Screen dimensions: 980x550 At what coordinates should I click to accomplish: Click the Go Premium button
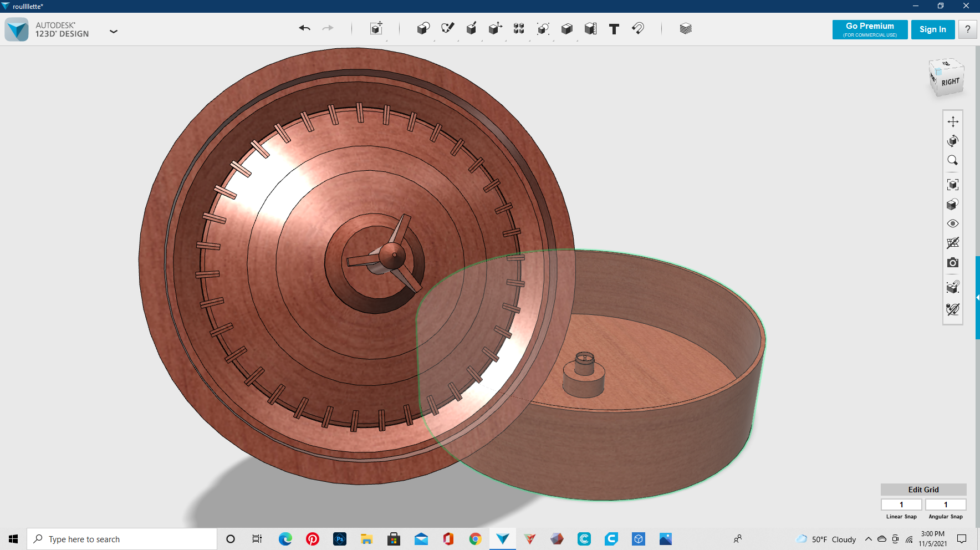pos(870,29)
